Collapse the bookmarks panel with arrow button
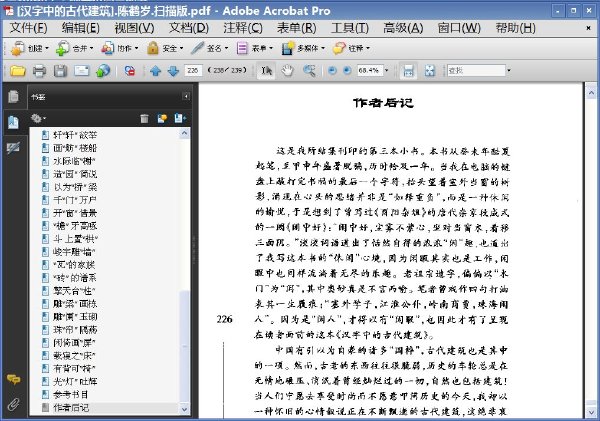The image size is (600, 421). (x=186, y=96)
